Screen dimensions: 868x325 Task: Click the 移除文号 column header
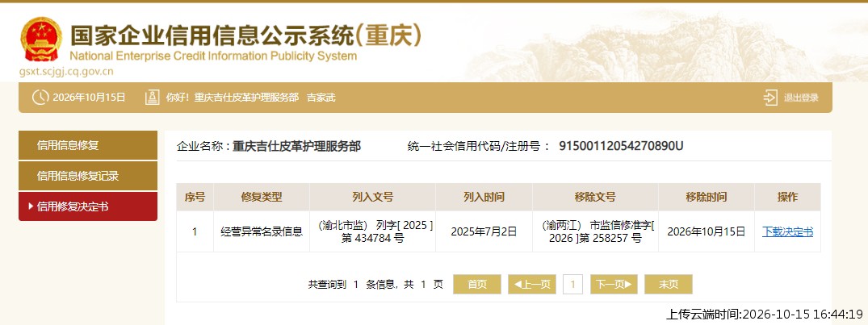tap(595, 197)
